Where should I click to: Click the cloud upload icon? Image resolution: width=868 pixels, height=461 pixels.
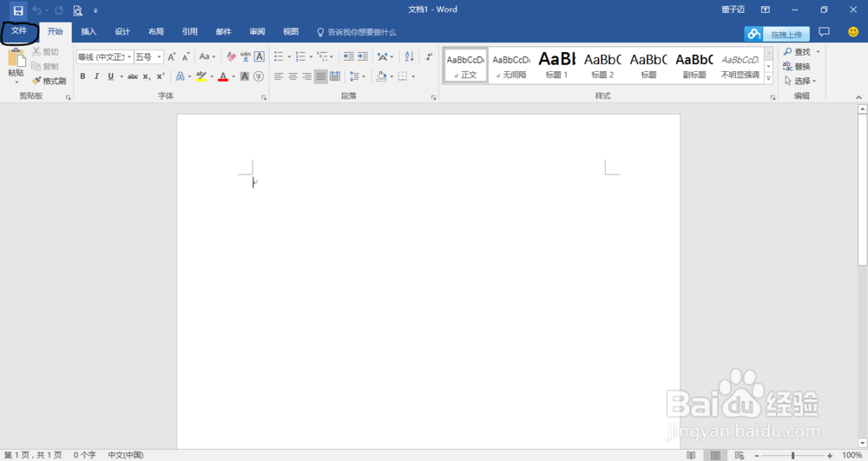[x=753, y=34]
